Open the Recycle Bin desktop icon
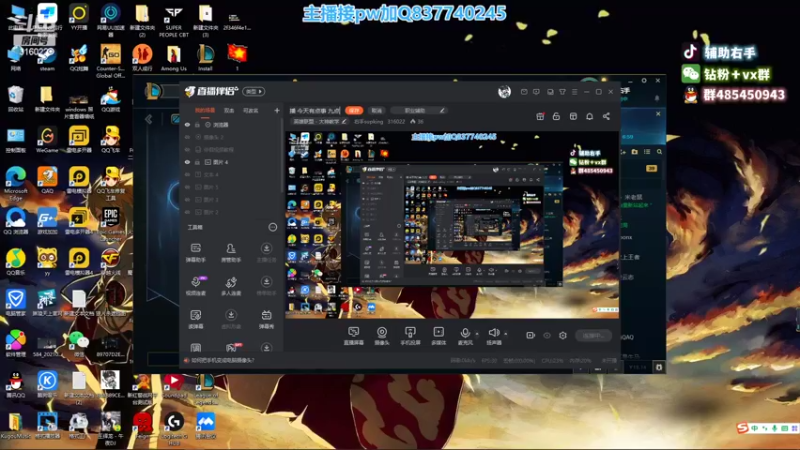Image resolution: width=800 pixels, height=450 pixels. (15, 99)
